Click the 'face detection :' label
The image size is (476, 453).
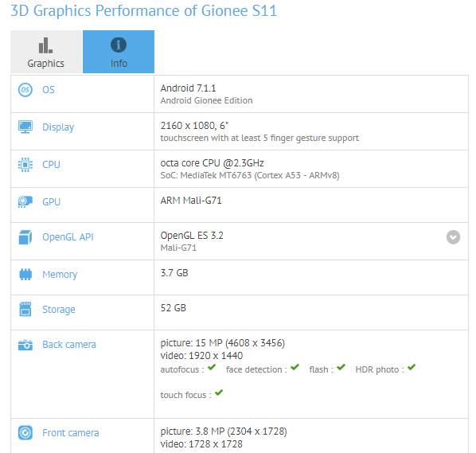[x=256, y=369]
